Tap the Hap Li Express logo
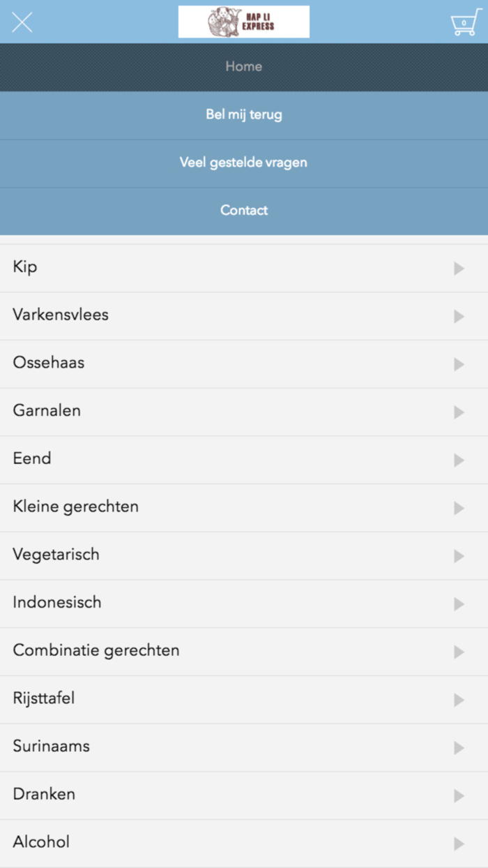This screenshot has width=488, height=868. click(x=243, y=22)
